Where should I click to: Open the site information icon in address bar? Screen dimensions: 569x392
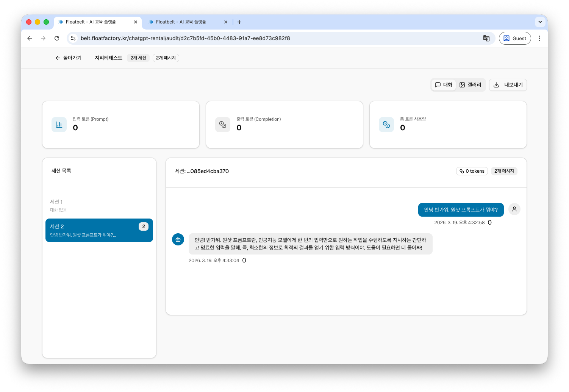point(73,38)
